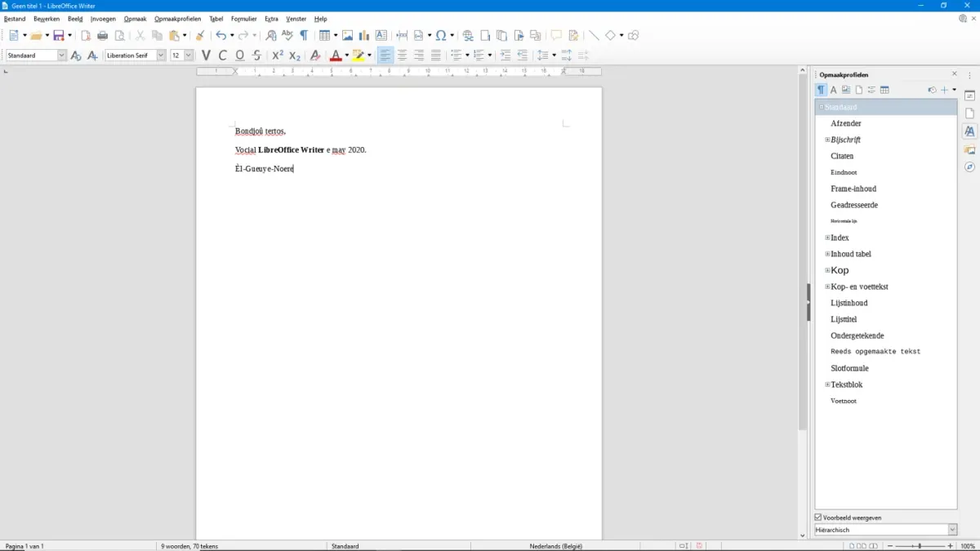Click word count in status bar
This screenshot has width=980, height=551.
(x=189, y=546)
